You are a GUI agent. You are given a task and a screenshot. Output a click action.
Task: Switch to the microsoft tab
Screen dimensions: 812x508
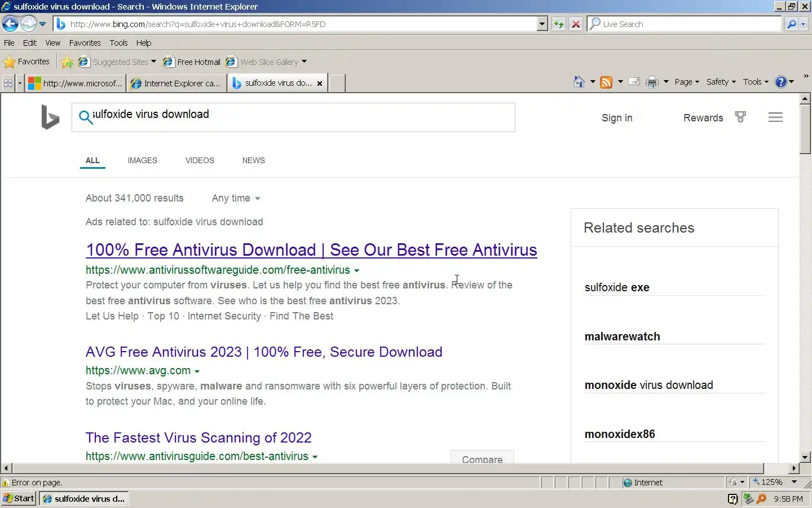coord(76,83)
